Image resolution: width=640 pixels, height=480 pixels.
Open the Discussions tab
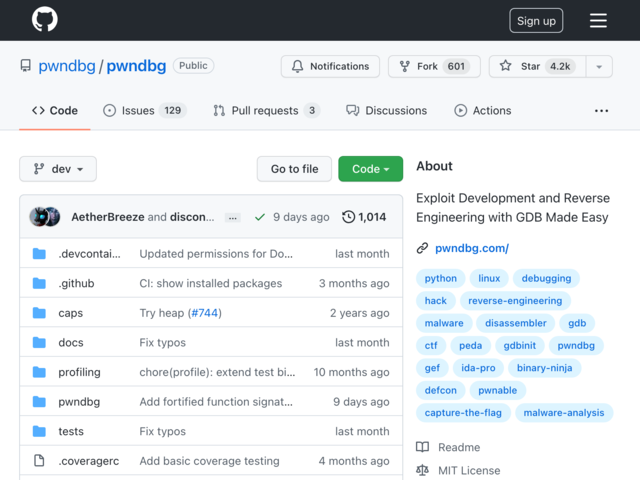click(x=387, y=111)
